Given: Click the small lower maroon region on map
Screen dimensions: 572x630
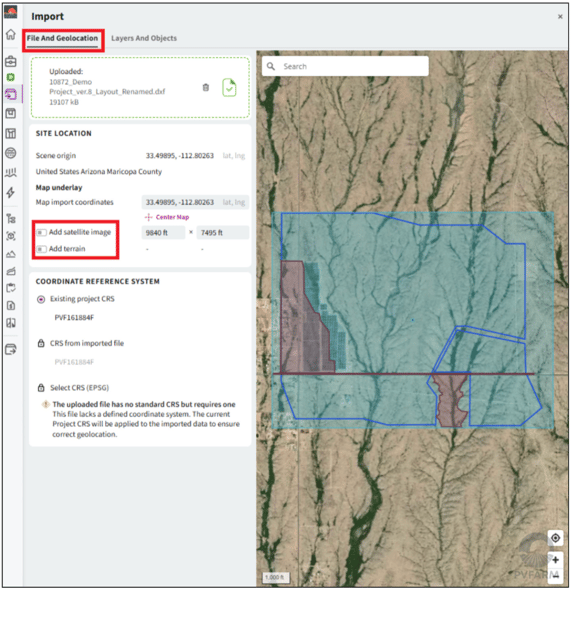Looking at the screenshot, I should click(x=451, y=399).
